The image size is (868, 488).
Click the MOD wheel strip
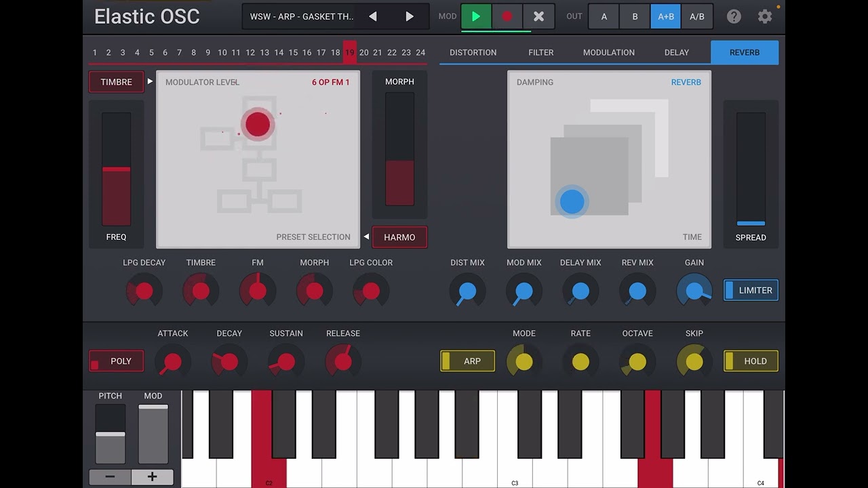click(x=153, y=434)
